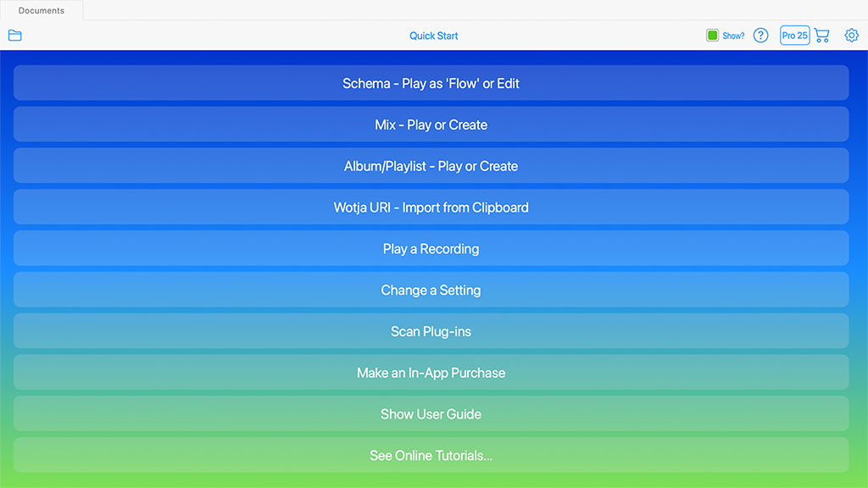
Task: Click the 'Show?' text label
Action: (x=733, y=36)
